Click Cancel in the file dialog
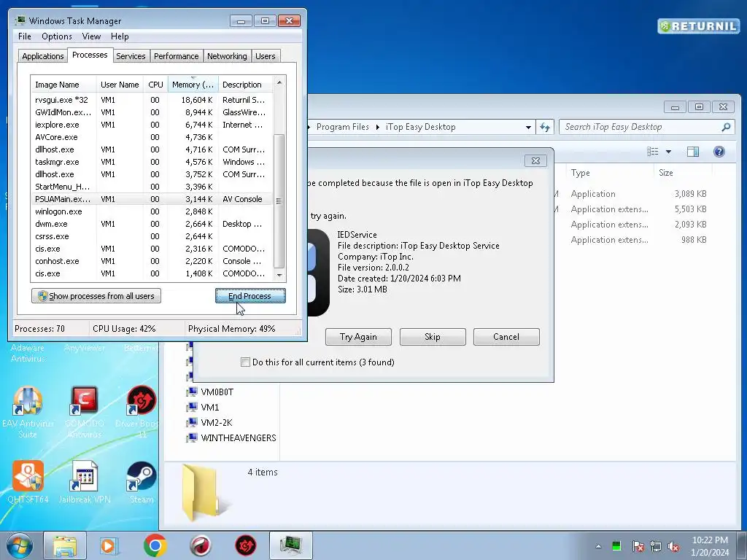Image resolution: width=747 pixels, height=560 pixels. [506, 337]
